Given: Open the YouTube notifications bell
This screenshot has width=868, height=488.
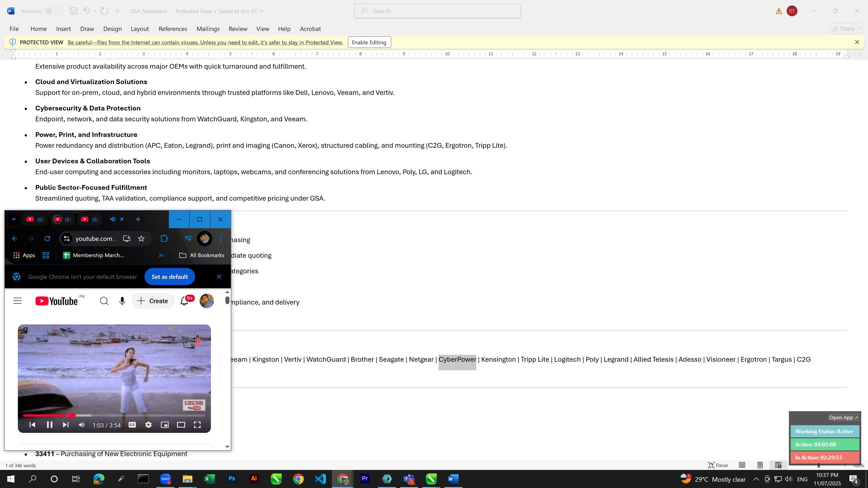Looking at the screenshot, I should pyautogui.click(x=184, y=301).
